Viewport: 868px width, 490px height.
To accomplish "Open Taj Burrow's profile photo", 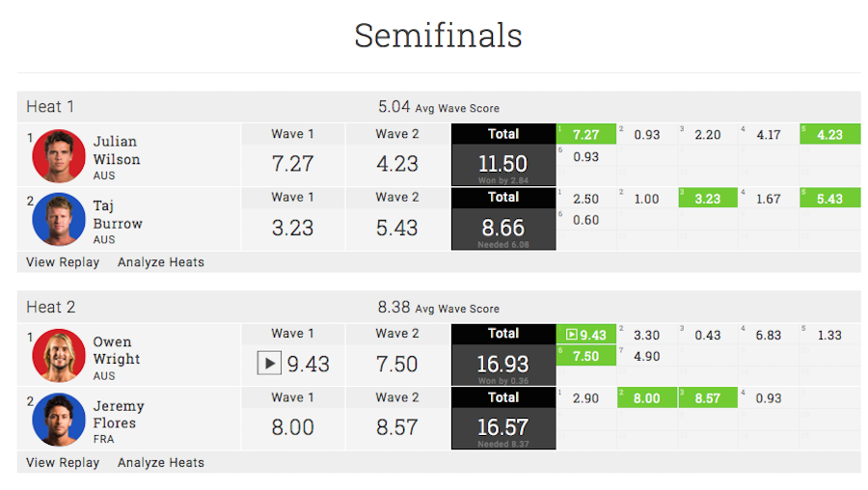I will [x=59, y=219].
